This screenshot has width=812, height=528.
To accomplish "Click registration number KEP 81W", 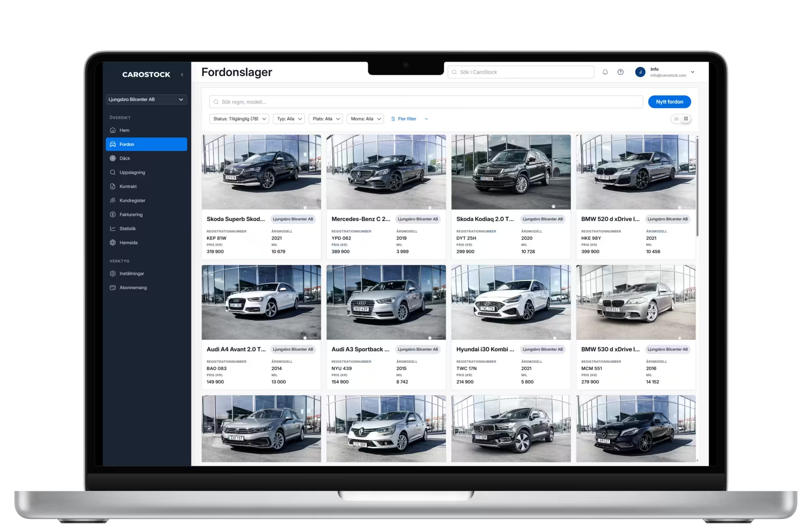I will [x=217, y=238].
